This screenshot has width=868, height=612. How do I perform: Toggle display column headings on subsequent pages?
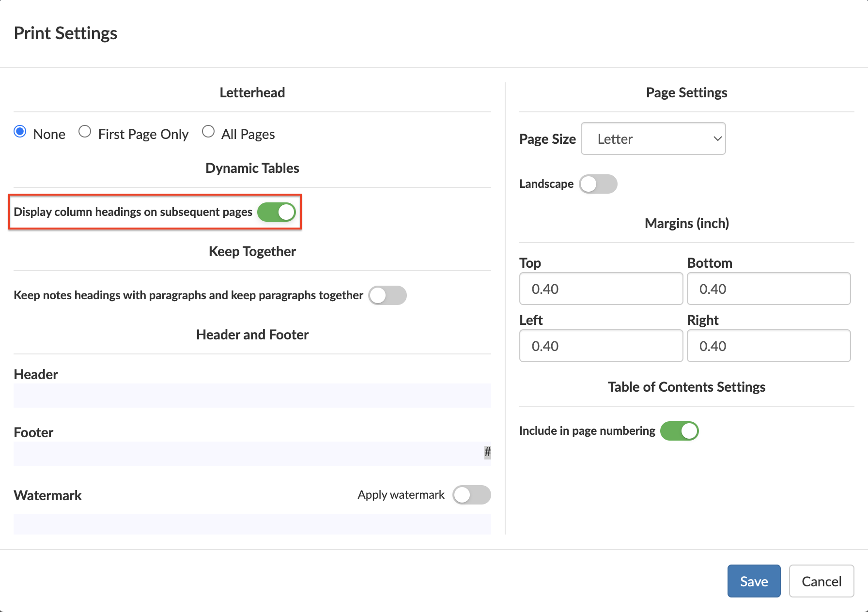click(x=276, y=212)
